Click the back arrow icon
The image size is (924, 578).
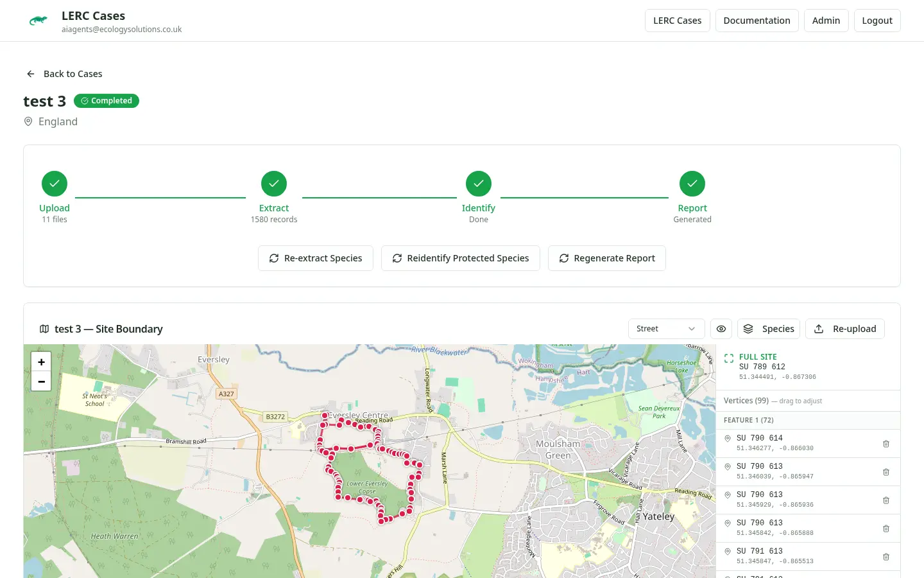pyautogui.click(x=30, y=74)
